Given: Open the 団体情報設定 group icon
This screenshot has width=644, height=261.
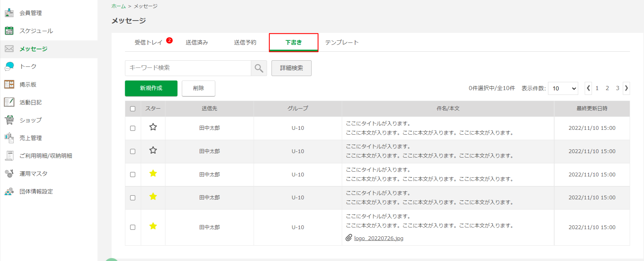Looking at the screenshot, I should coord(9,191).
